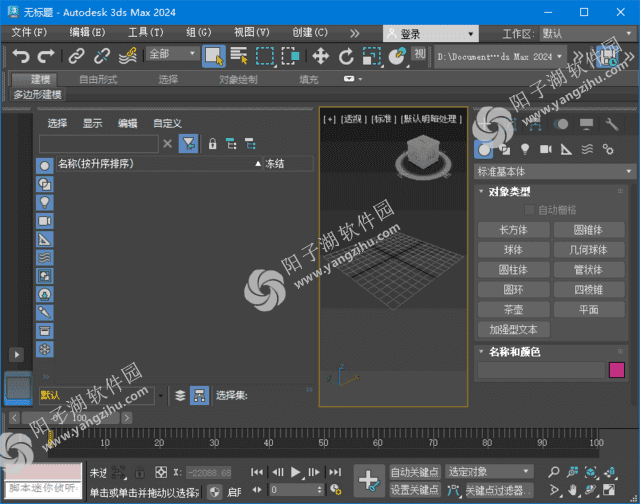The width and height of the screenshot is (640, 504).
Task: Click the Undo arrow in toolbar
Action: 21,56
